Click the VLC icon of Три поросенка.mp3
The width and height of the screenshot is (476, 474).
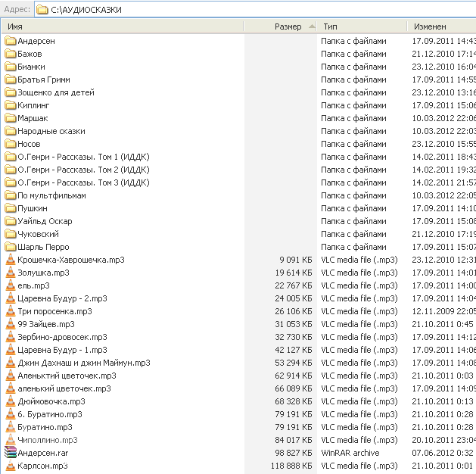[10, 311]
